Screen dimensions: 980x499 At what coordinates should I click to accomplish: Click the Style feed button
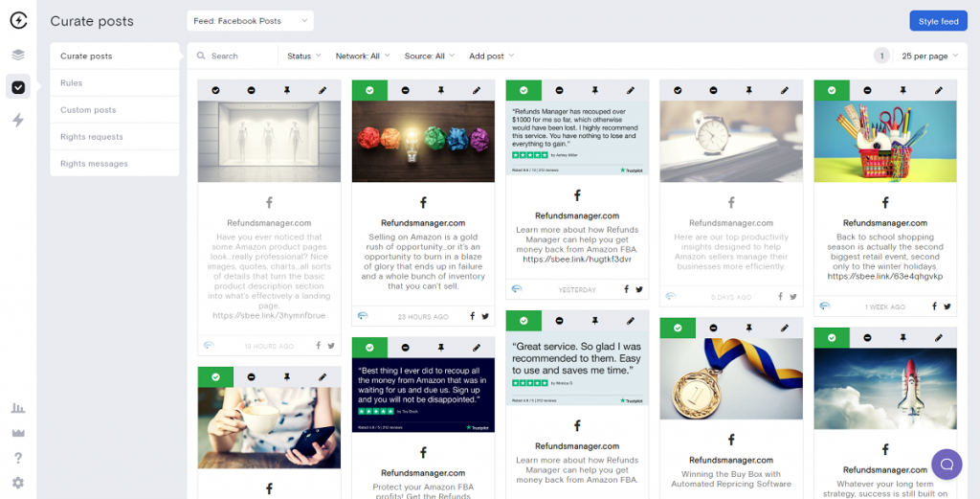[x=938, y=21]
